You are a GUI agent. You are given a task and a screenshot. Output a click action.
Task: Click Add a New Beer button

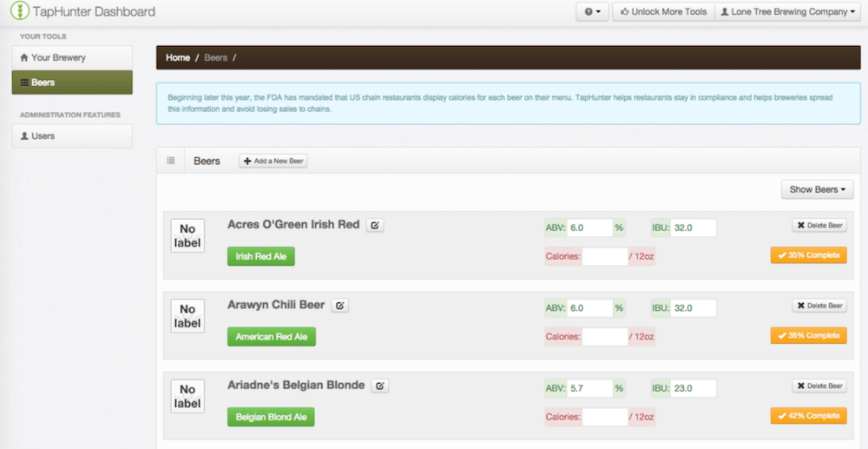(x=273, y=162)
